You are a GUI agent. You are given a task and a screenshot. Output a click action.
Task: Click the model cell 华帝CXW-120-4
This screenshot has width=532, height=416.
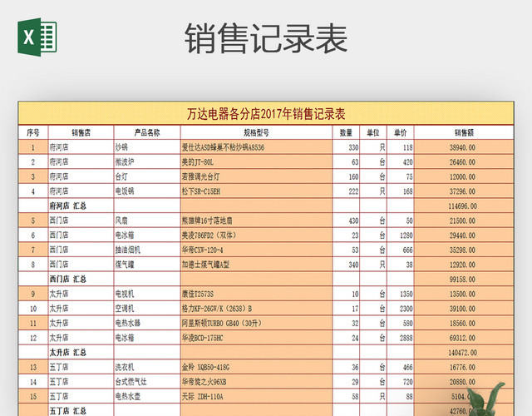(256, 250)
